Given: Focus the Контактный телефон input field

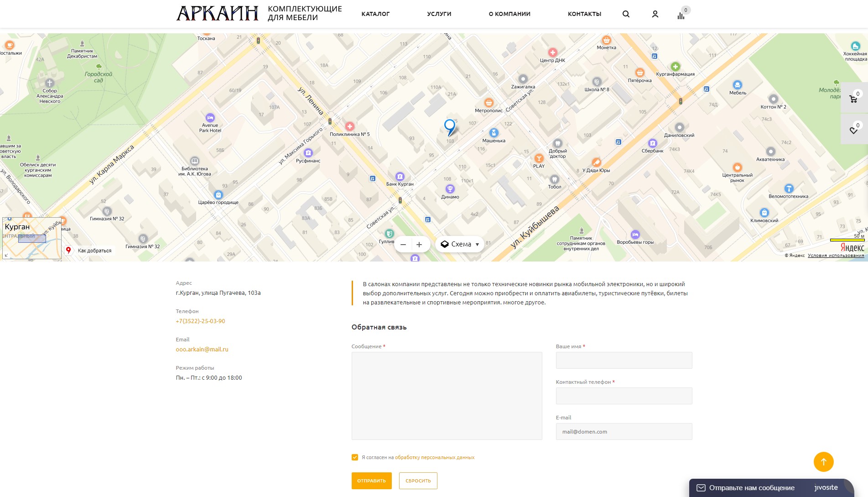Looking at the screenshot, I should click(x=624, y=396).
